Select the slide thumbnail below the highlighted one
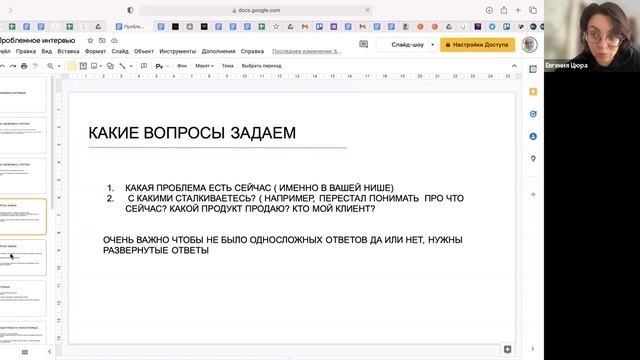Screen dimensions: 640x360 pos(22,258)
